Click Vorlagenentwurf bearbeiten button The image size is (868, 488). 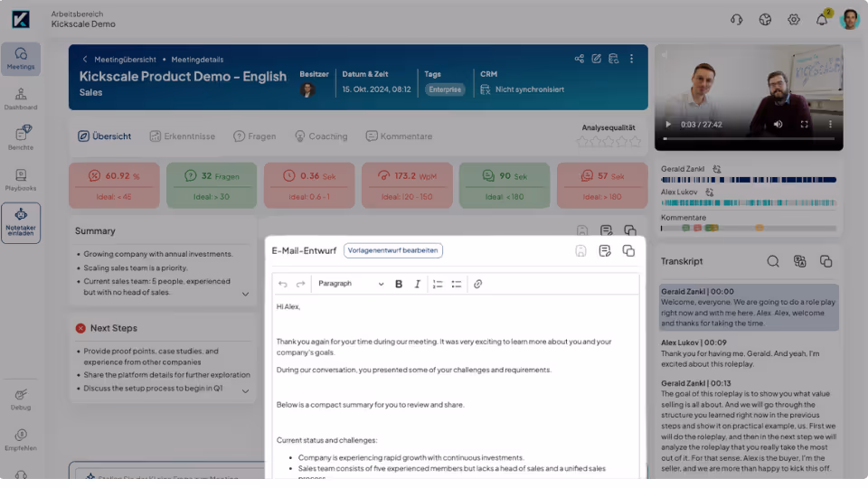(393, 250)
